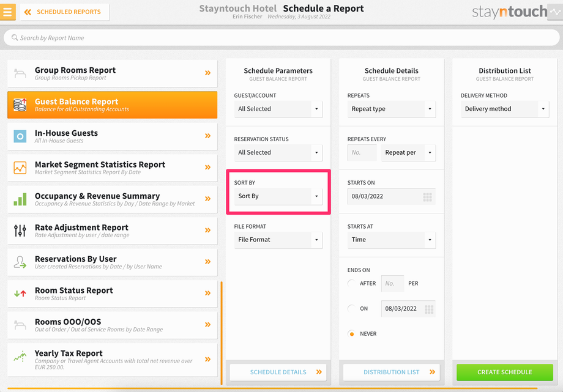Open the File Format dropdown
Image resolution: width=563 pixels, height=392 pixels.
click(x=278, y=240)
